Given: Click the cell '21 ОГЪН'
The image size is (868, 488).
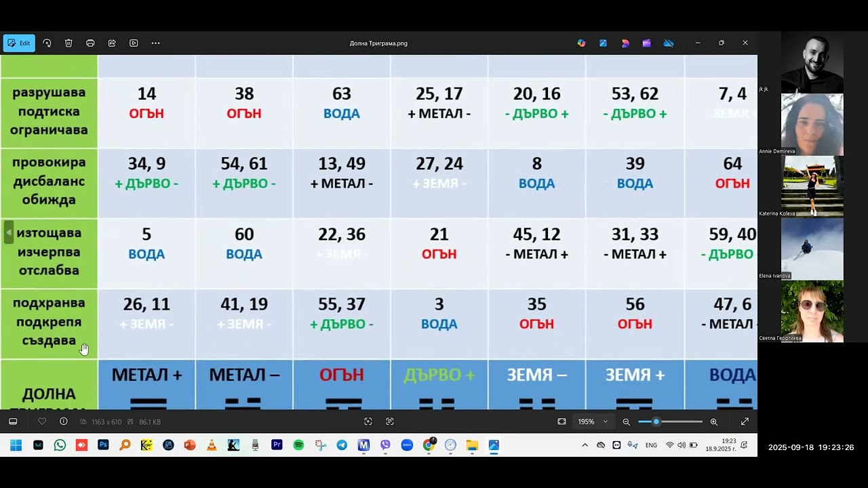Looking at the screenshot, I should [x=439, y=253].
